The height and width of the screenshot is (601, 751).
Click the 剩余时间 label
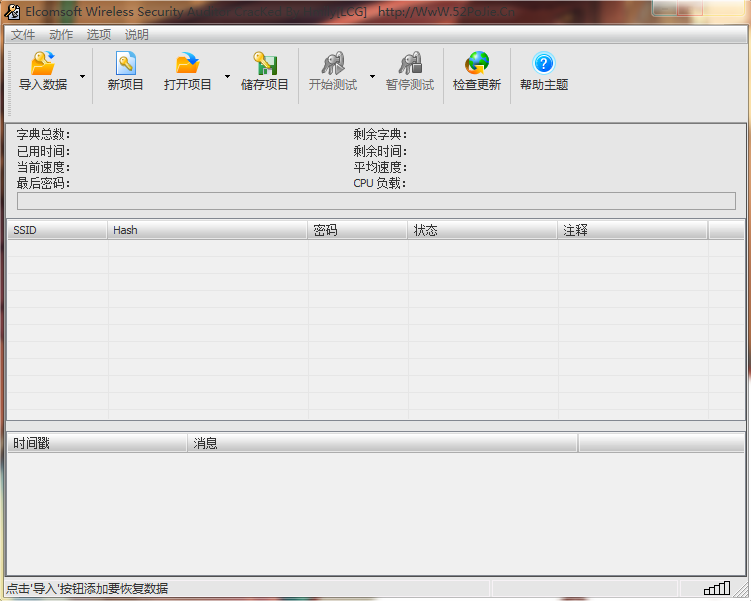pos(380,151)
